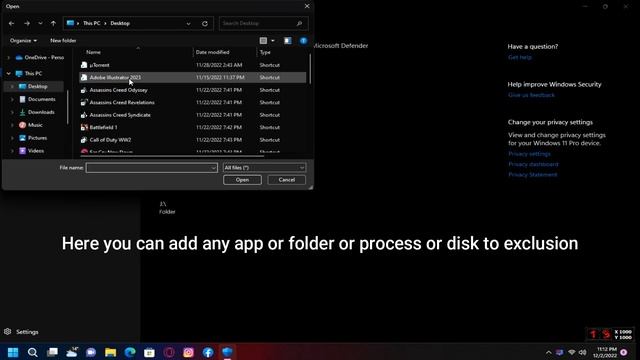640x360 pixels.
Task: Expand the Desktop tree node
Action: click(x=12, y=87)
